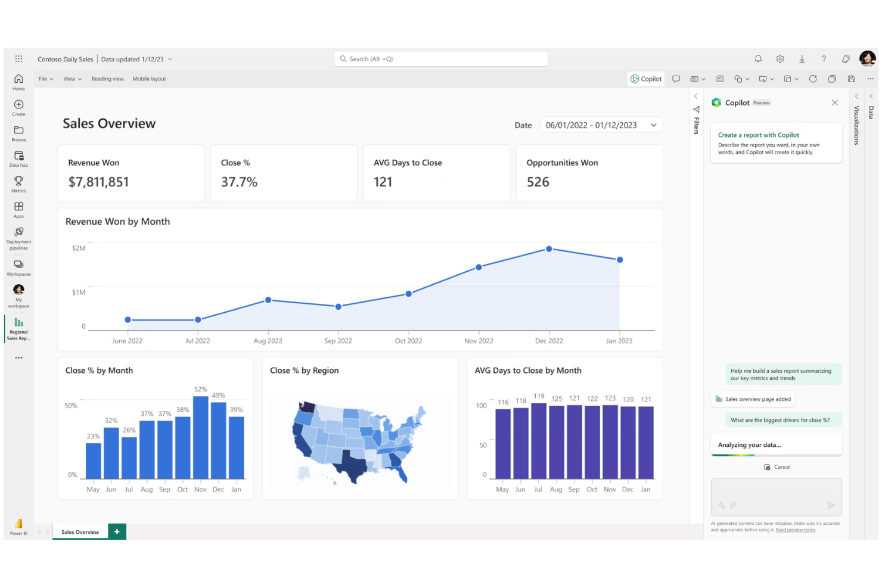Refresh the report using the toolbar icon
882x588 pixels.
pyautogui.click(x=813, y=78)
